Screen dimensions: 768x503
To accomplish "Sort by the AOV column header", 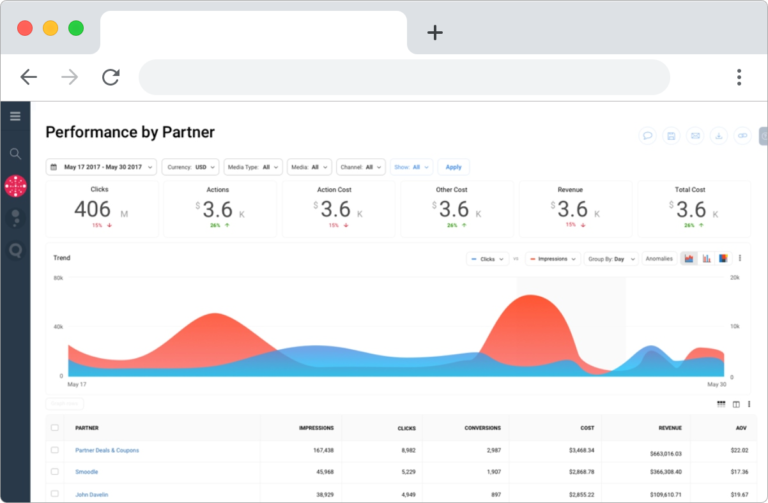I will [741, 428].
